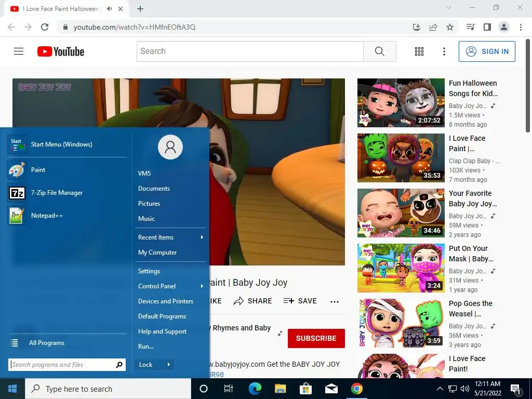This screenshot has height=399, width=532.
Task: Open Mail app from taskbar
Action: [x=331, y=389]
